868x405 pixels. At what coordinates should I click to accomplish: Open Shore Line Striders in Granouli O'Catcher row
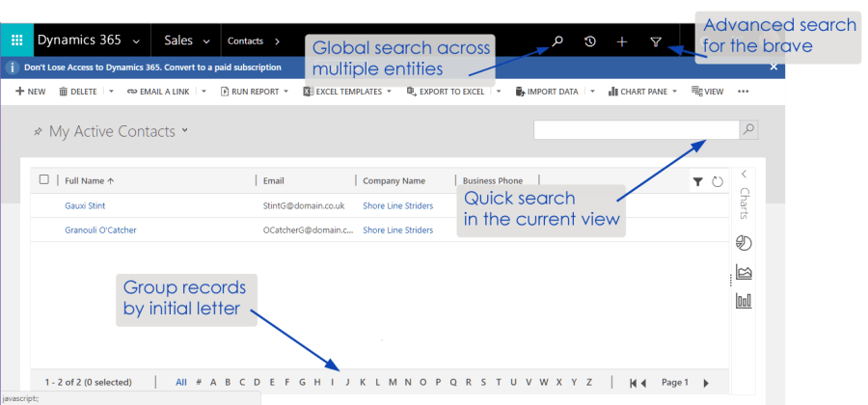[398, 230]
